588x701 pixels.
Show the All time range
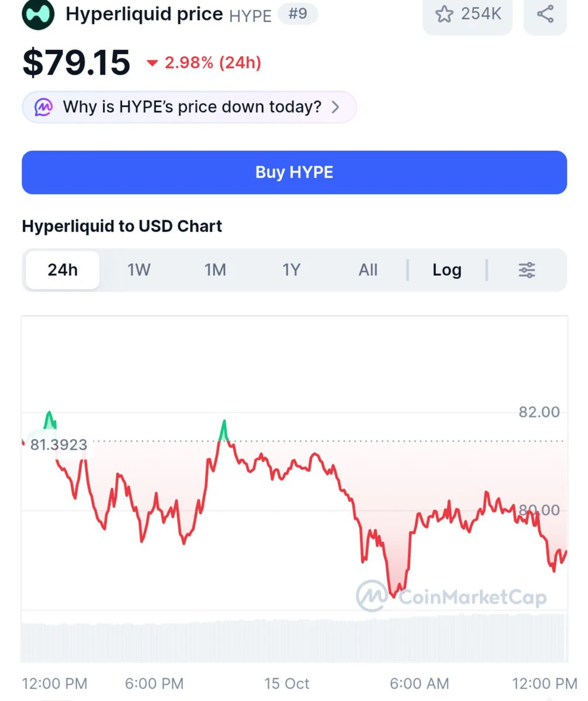click(x=368, y=270)
